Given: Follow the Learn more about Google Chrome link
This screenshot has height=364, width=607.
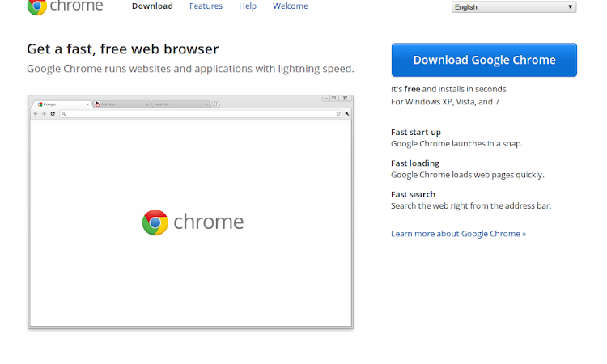Looking at the screenshot, I should pyautogui.click(x=458, y=234).
